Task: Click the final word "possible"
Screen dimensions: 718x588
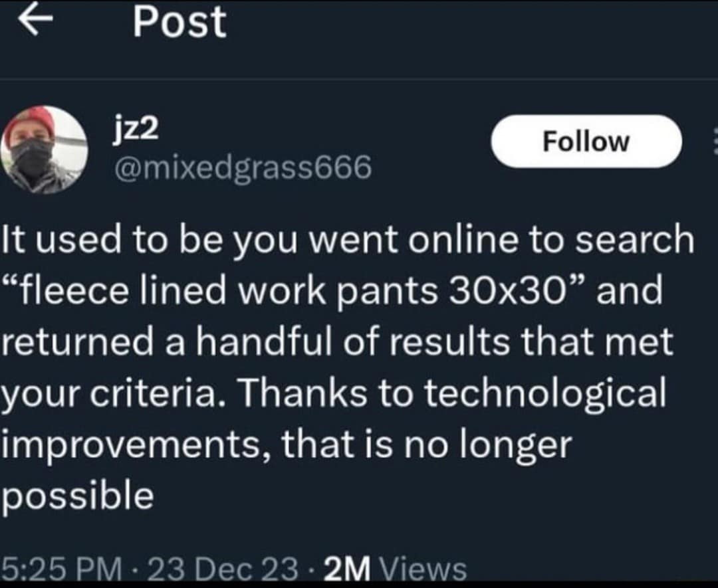Action: [x=77, y=496]
